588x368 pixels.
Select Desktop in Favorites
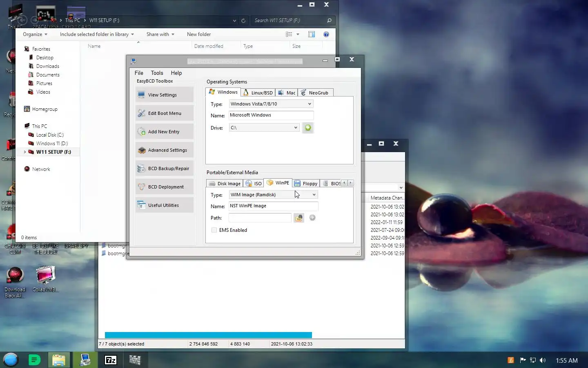pyautogui.click(x=45, y=58)
